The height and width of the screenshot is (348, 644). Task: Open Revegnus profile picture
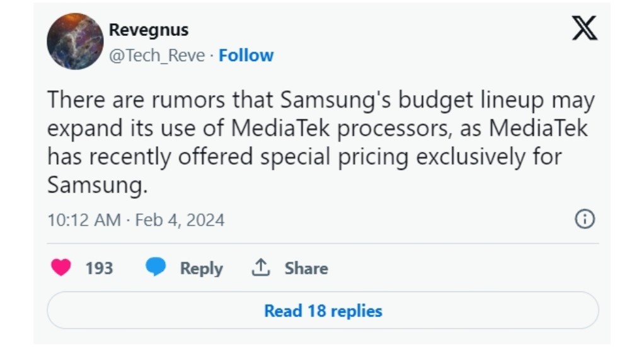tap(75, 41)
